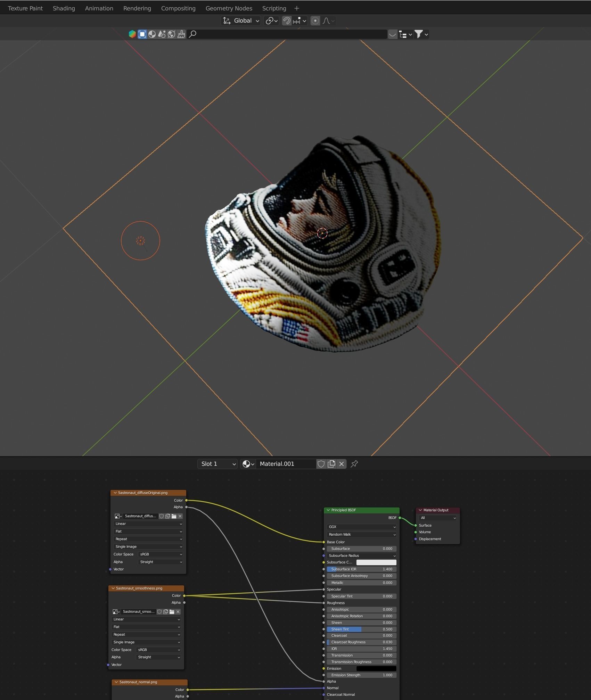Open image file for diffuse node
Screen dimensions: 591x700
pyautogui.click(x=174, y=516)
